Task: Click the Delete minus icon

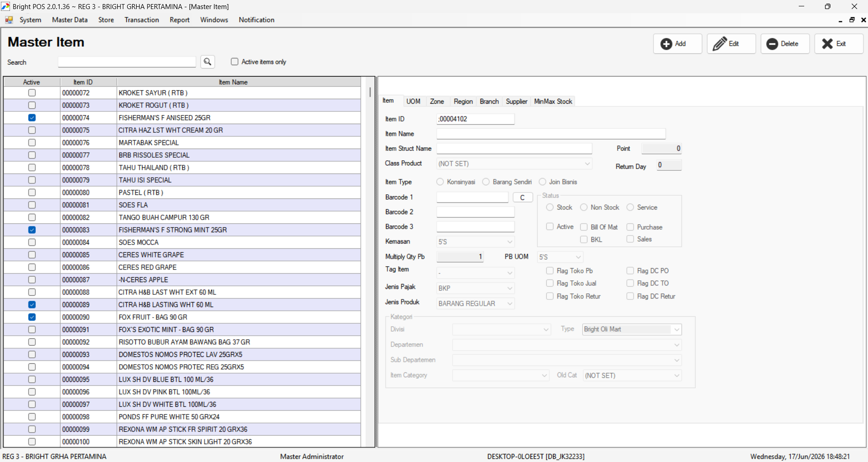Action: pos(773,44)
